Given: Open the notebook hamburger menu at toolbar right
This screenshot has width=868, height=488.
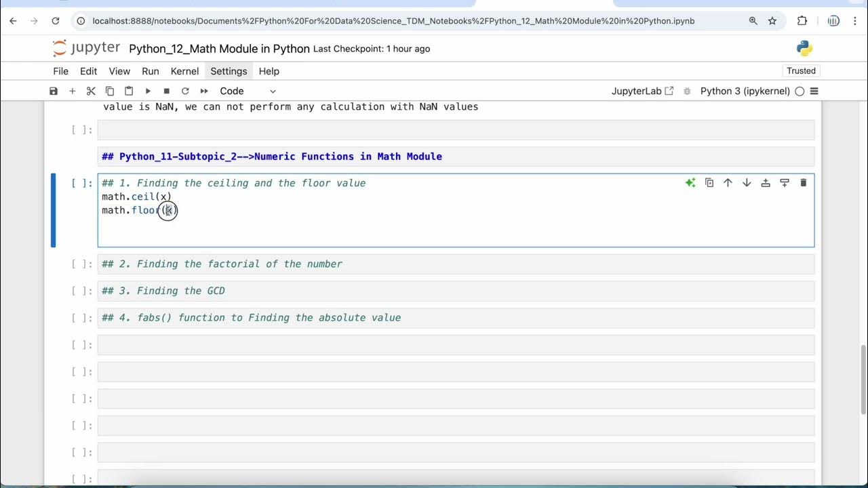Looking at the screenshot, I should tap(814, 91).
